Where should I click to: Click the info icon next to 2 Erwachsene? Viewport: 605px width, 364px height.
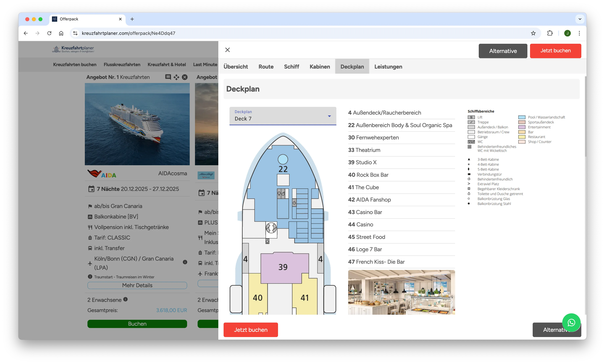pos(125,299)
